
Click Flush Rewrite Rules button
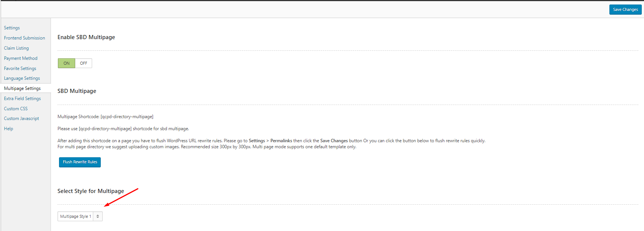pyautogui.click(x=80, y=162)
